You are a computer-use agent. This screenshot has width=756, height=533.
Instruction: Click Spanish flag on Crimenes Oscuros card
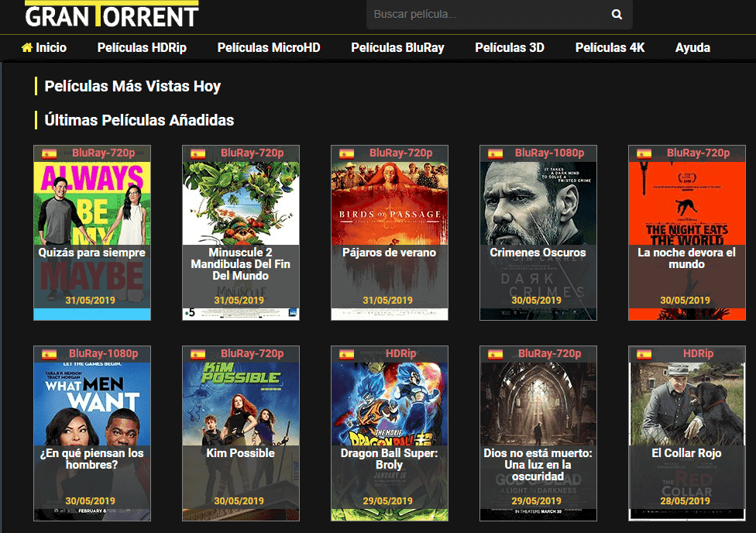click(495, 153)
